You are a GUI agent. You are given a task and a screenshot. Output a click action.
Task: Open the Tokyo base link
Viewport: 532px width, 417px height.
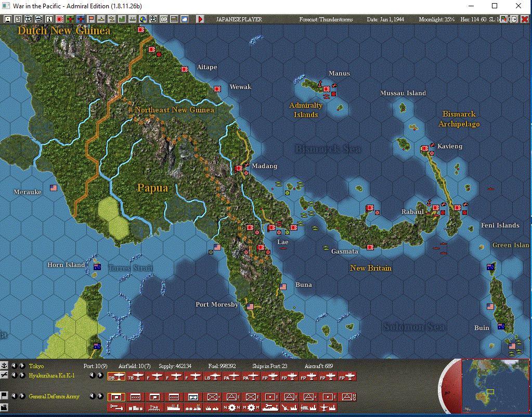pos(36,366)
